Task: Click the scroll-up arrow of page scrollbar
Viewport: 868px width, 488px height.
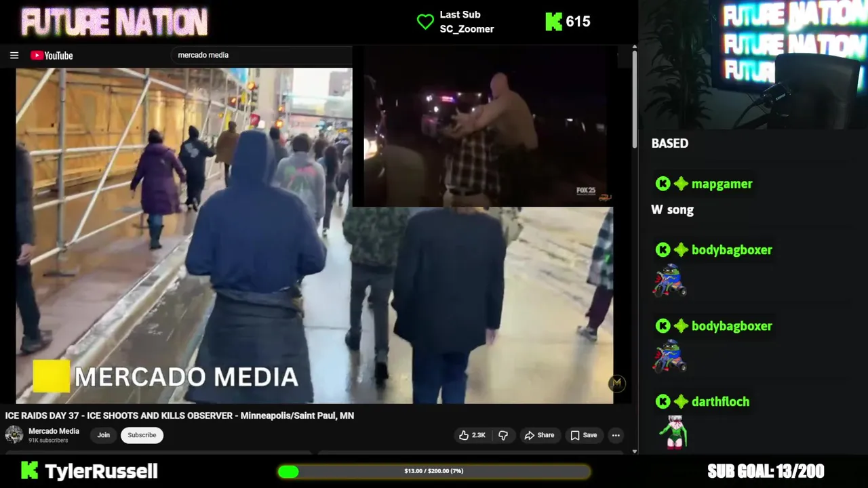Action: [634, 47]
